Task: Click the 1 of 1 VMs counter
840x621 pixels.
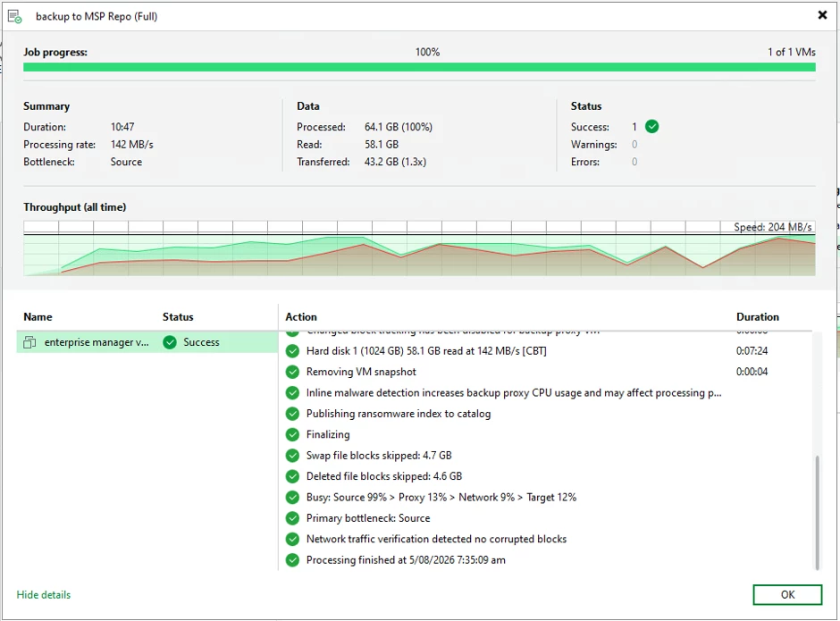Action: pos(791,52)
